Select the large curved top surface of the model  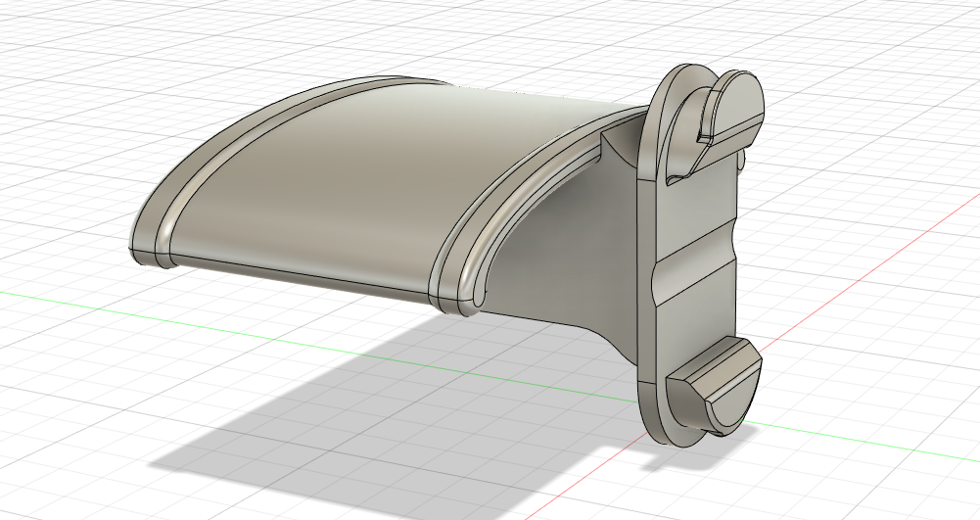click(x=375, y=187)
